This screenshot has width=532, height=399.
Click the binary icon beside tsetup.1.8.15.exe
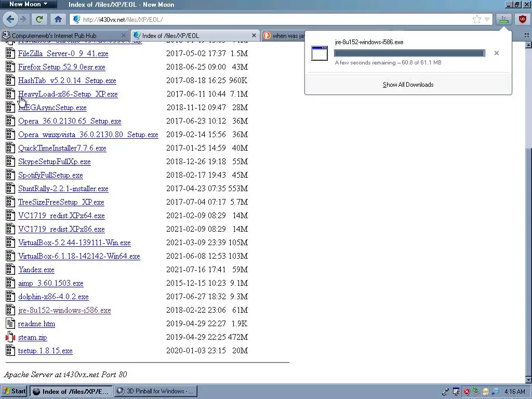[10, 351]
